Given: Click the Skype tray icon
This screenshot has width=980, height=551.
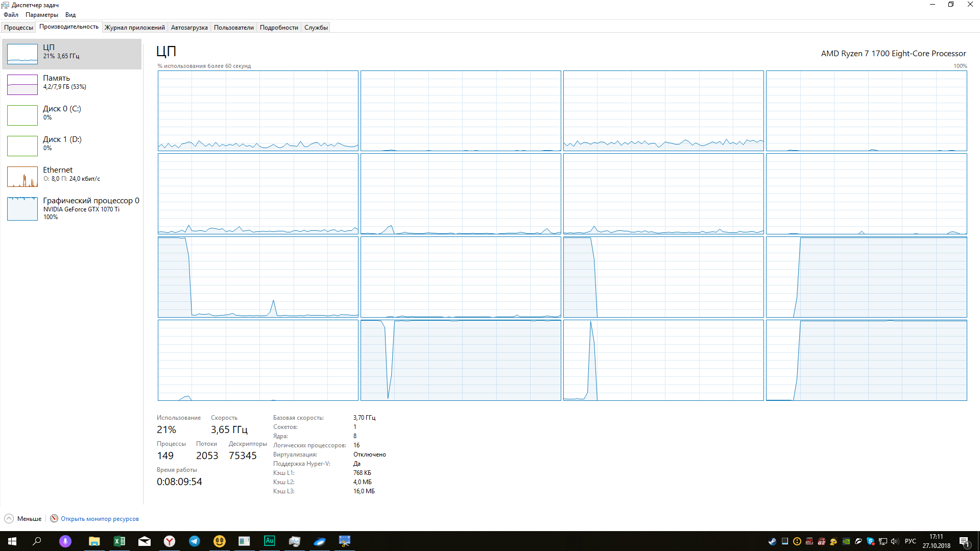Looking at the screenshot, I should (x=871, y=541).
